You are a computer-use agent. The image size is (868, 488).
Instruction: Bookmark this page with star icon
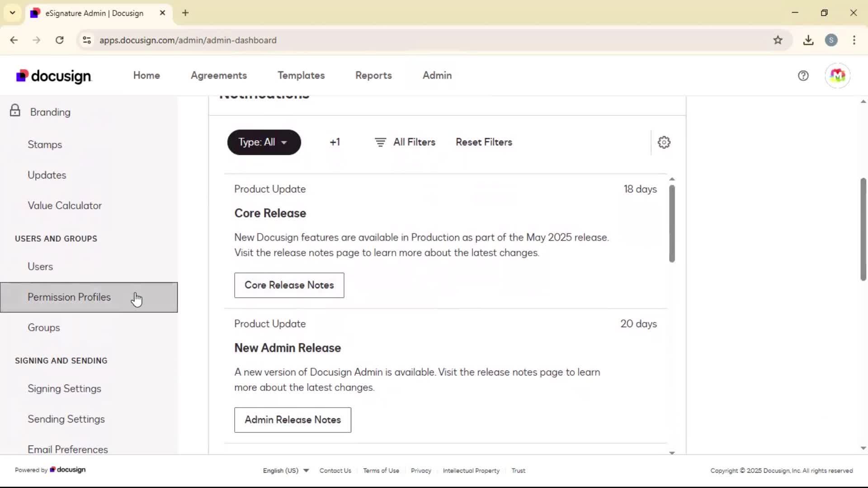(778, 40)
